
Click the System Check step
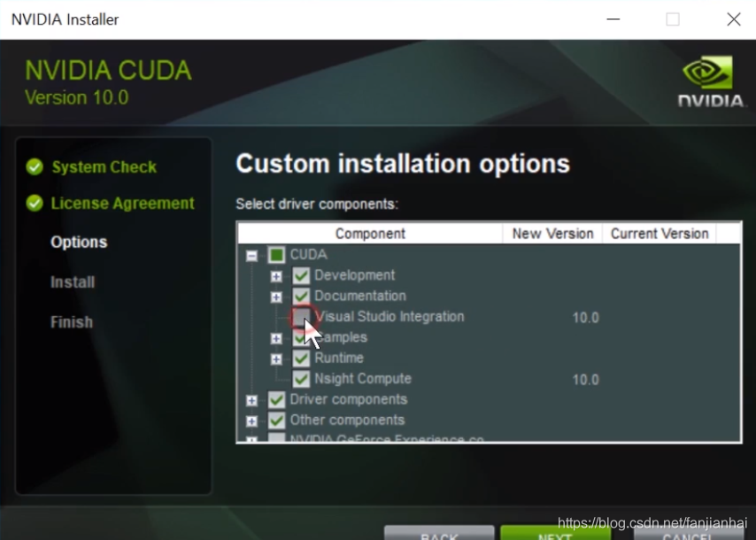tap(104, 167)
